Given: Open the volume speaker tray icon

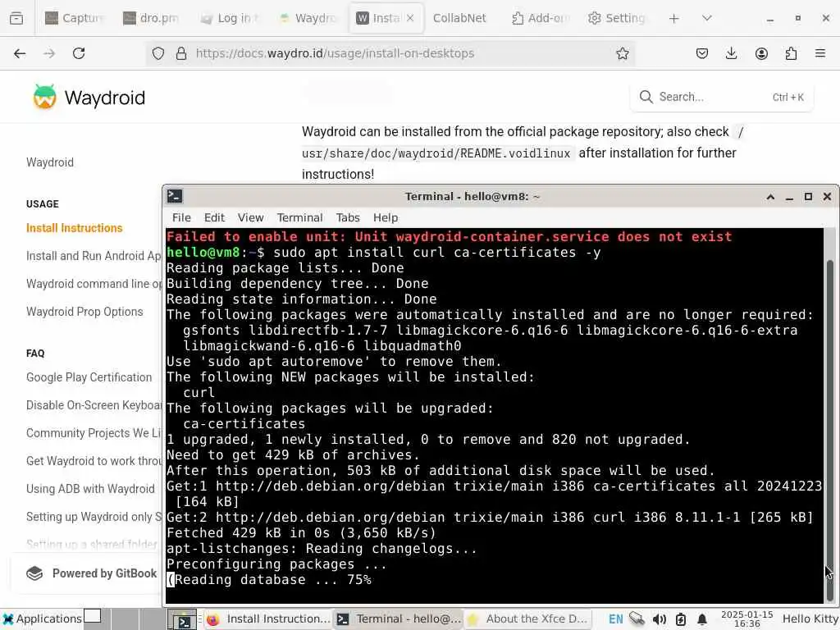Looking at the screenshot, I should [x=659, y=619].
